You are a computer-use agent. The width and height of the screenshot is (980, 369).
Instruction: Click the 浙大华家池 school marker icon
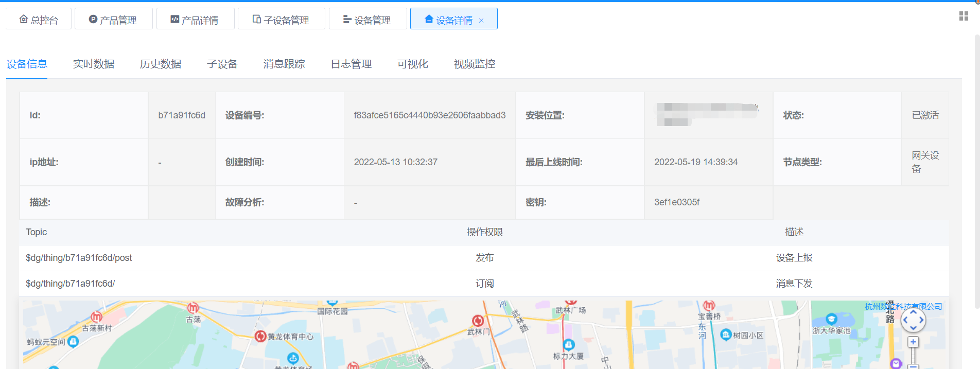click(831, 319)
